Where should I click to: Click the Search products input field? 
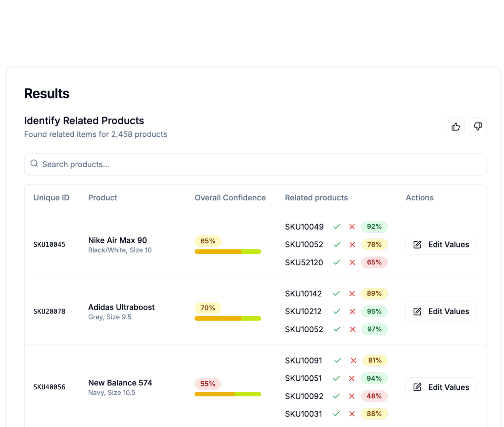(168, 164)
